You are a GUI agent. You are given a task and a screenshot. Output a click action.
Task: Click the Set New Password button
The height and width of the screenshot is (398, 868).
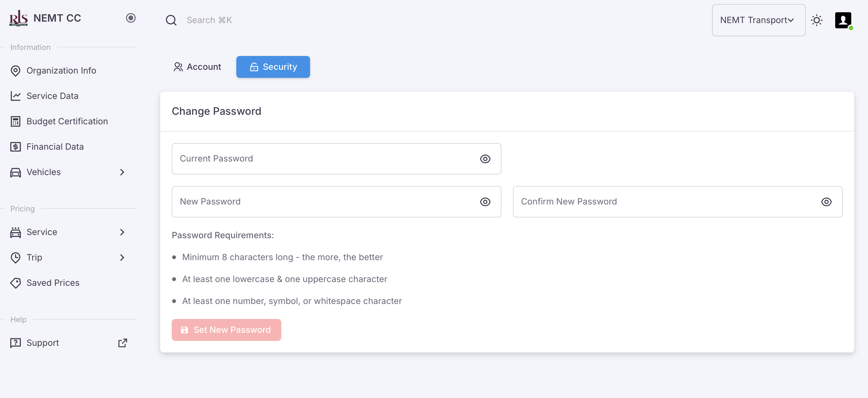pos(226,330)
